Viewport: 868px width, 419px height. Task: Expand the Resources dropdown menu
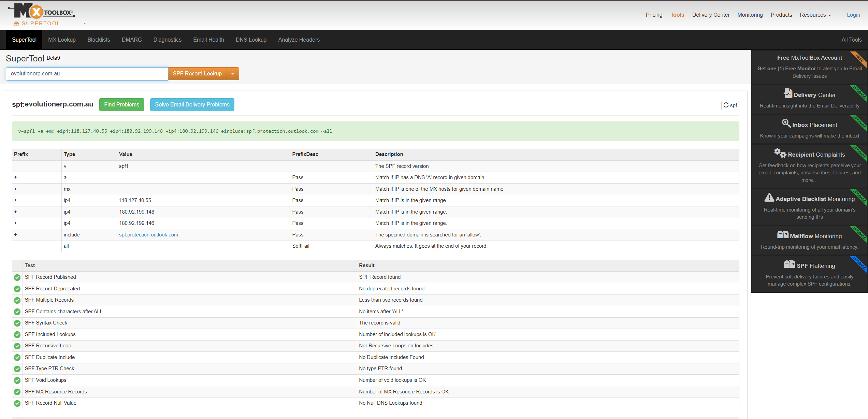(815, 15)
